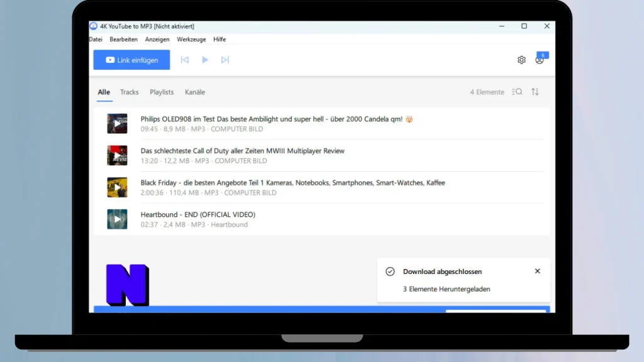Click '09:45 · 8,9 MB · MP3' details
The width and height of the screenshot is (644, 362).
[202, 129]
